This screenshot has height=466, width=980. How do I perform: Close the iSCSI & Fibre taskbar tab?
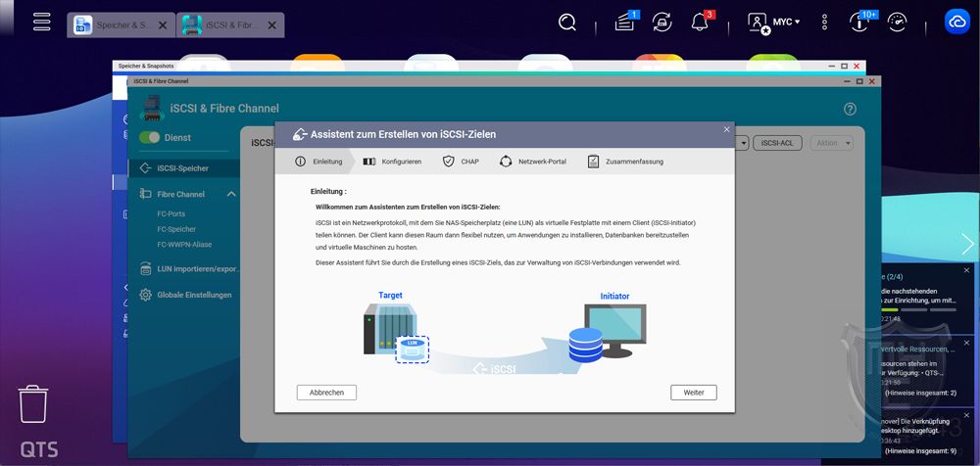pos(271,25)
